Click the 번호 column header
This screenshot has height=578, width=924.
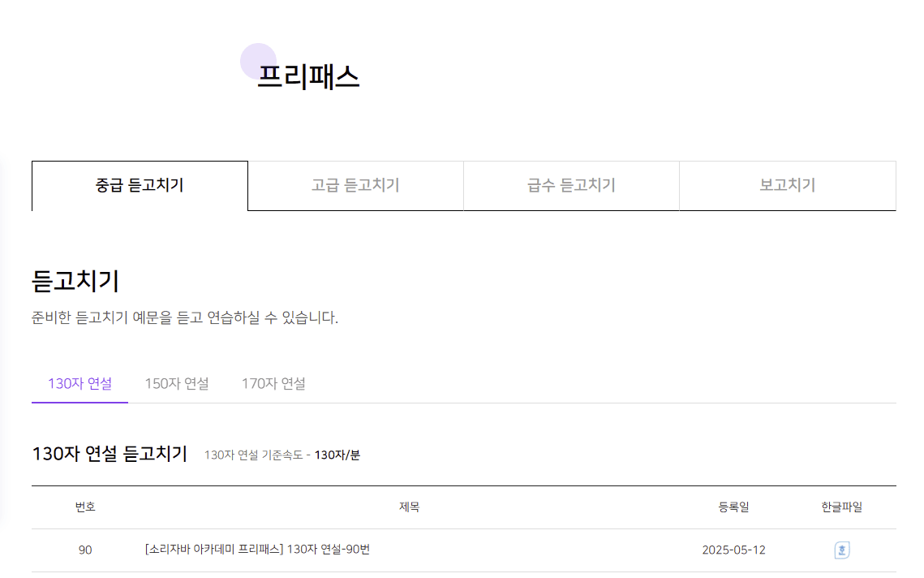tap(85, 507)
